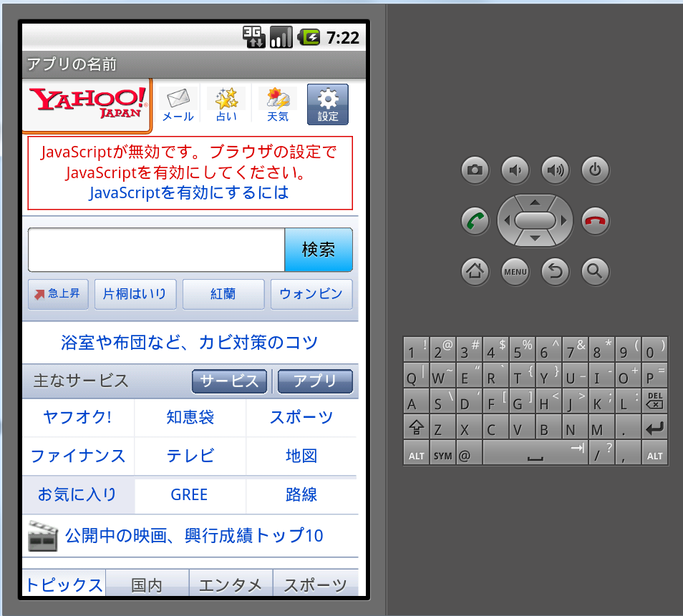Open the スポーツ service link in grid
683x616 pixels.
point(301,418)
